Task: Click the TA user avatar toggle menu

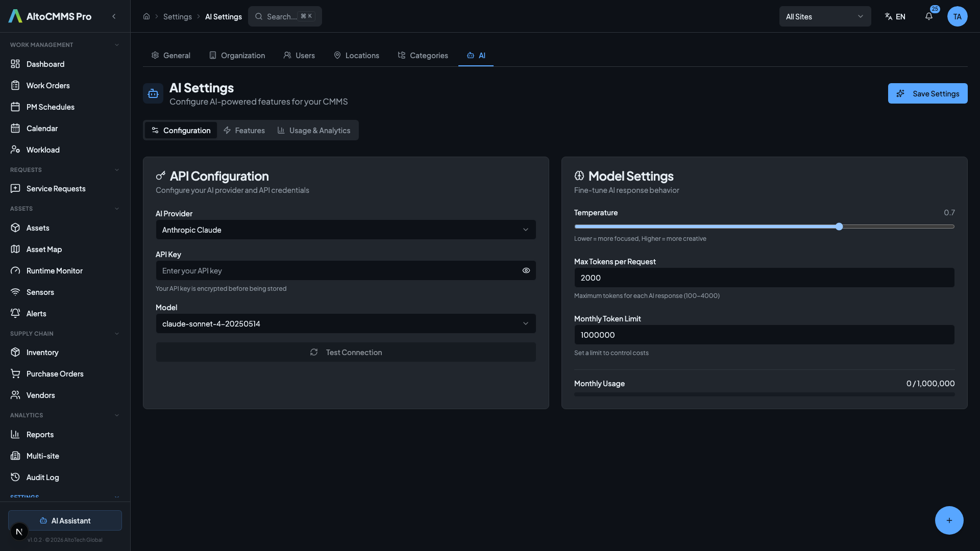Action: click(x=958, y=16)
